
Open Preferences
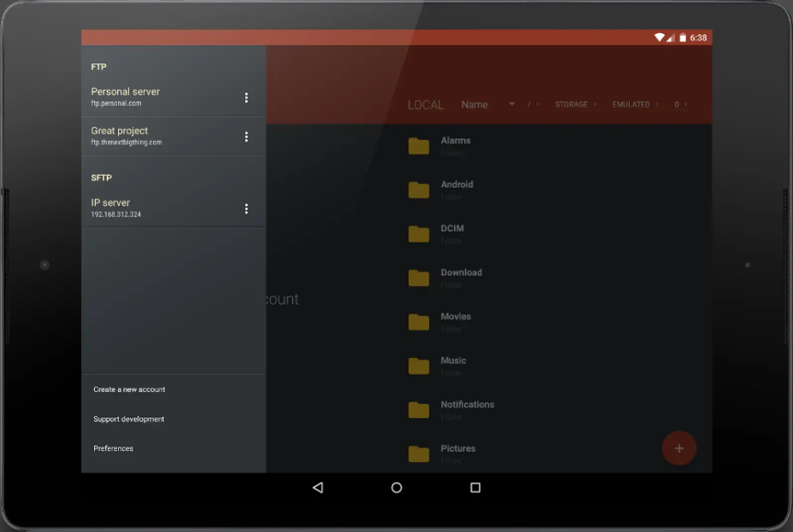click(114, 448)
